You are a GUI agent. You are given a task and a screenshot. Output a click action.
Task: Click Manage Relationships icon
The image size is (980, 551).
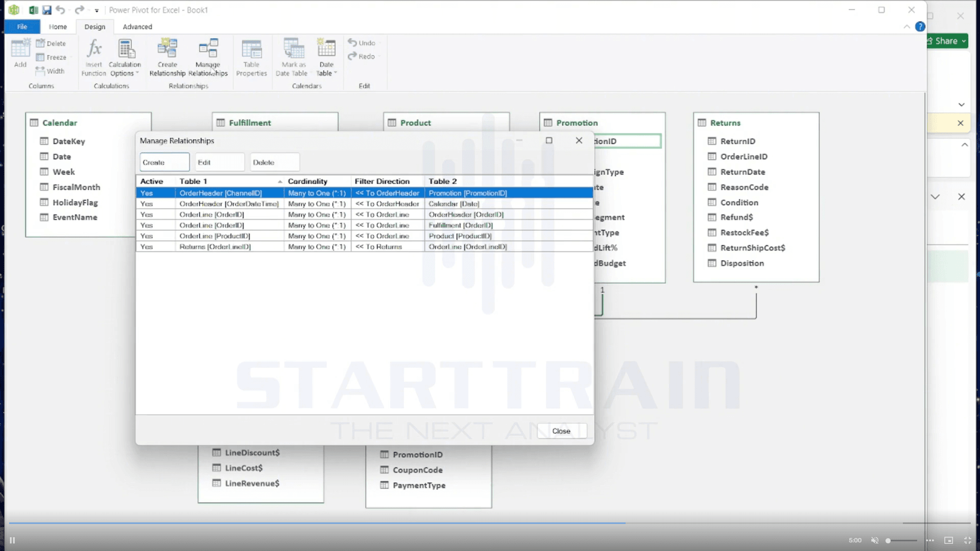(x=208, y=58)
